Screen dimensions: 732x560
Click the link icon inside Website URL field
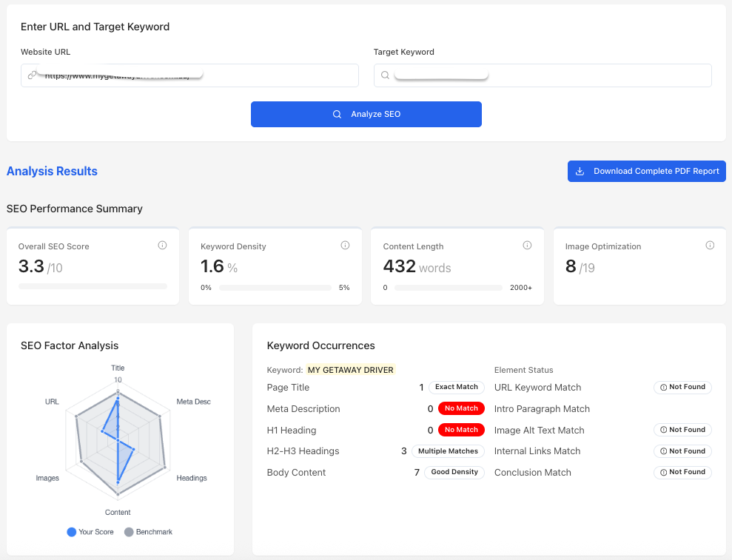(x=31, y=75)
